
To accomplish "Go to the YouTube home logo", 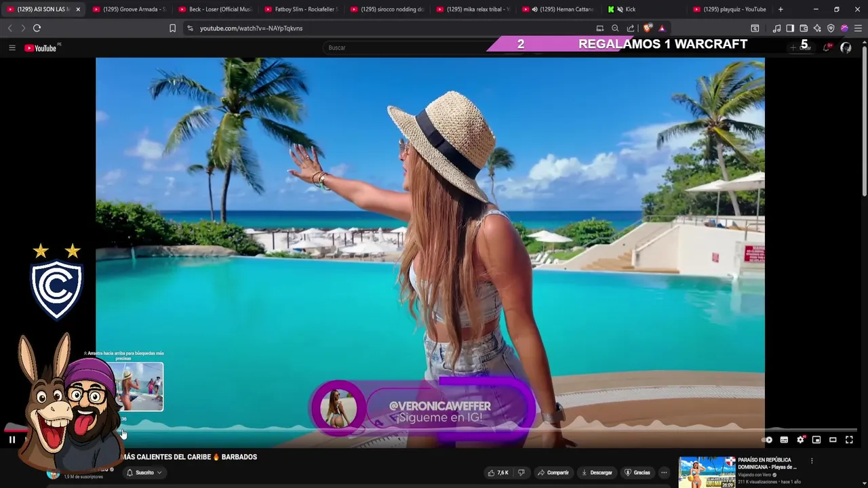I will [42, 48].
